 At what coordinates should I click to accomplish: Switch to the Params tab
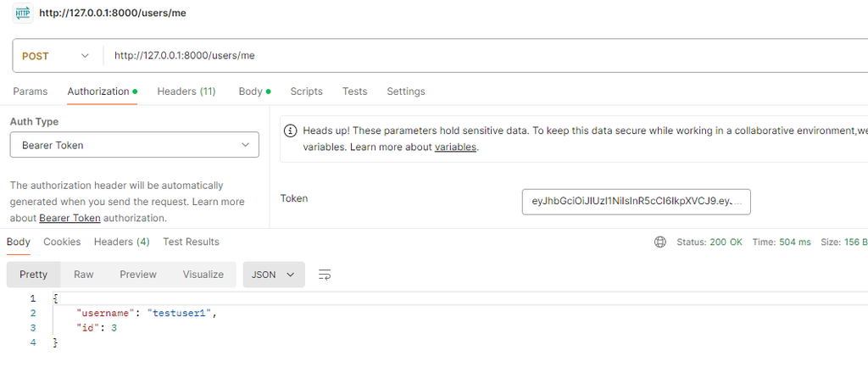click(31, 92)
